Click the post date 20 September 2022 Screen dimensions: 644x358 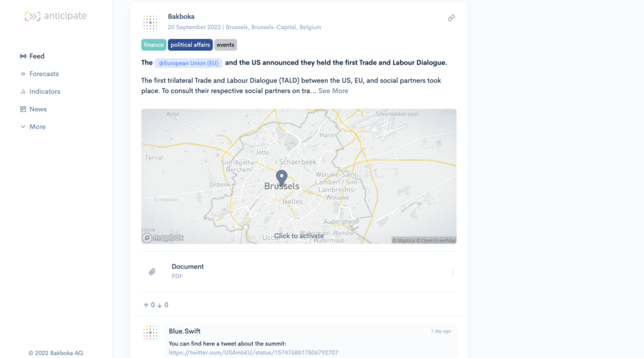(194, 27)
